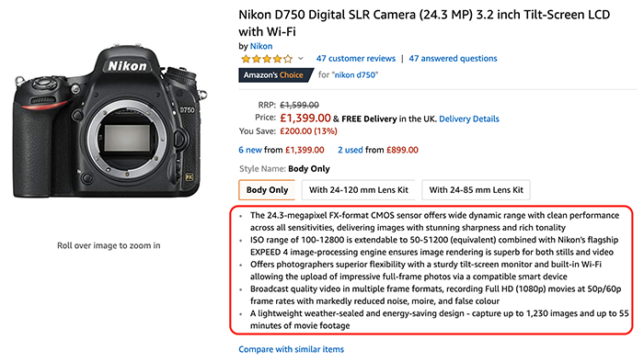The image size is (644, 362).
Task: Click the FX badge on the camera image
Action: [x=189, y=177]
